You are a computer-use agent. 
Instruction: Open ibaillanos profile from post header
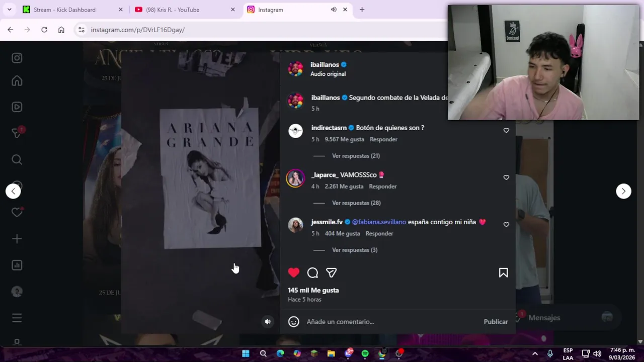pos(325,65)
